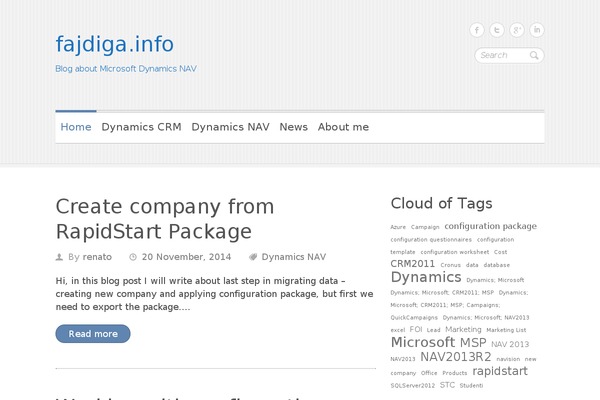Select the configuration questionnaires tag
Image resolution: width=600 pixels, height=400 pixels.
(431, 240)
